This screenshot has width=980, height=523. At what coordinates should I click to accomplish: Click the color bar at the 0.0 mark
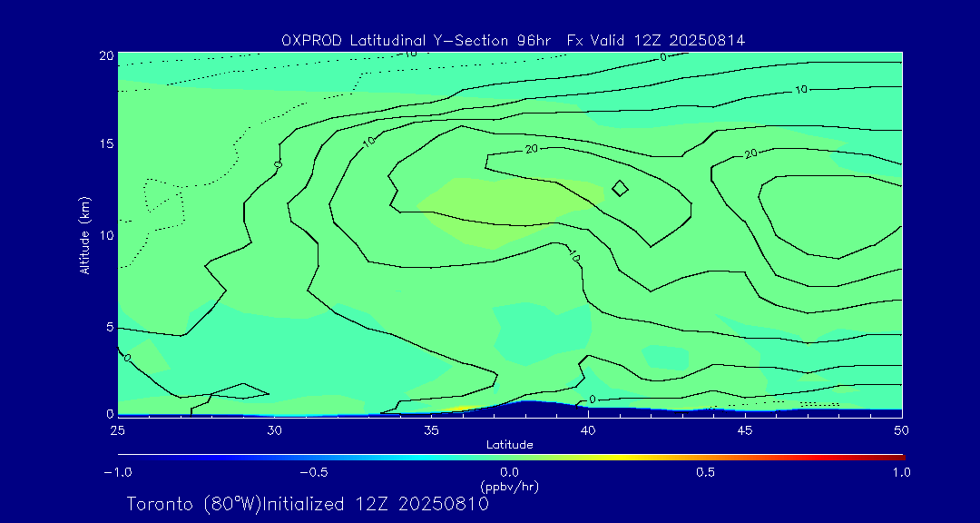(x=511, y=456)
